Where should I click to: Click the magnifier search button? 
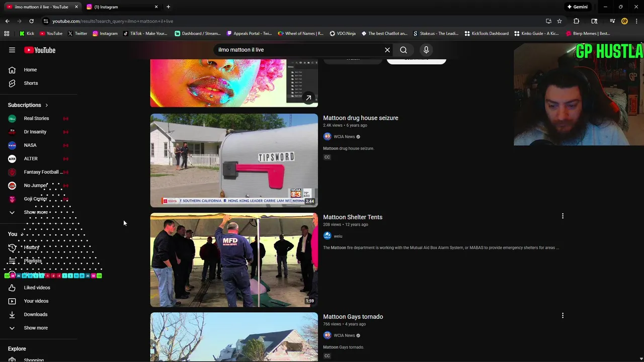tap(404, 50)
